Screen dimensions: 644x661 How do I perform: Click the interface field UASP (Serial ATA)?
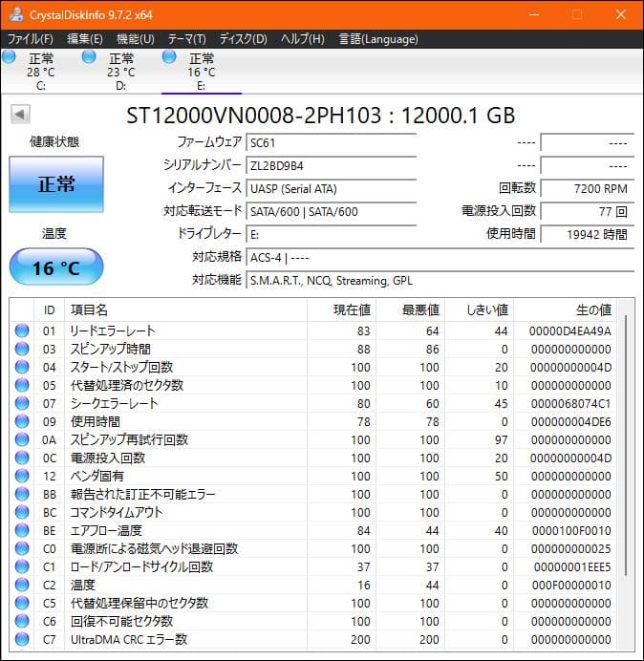[331, 188]
